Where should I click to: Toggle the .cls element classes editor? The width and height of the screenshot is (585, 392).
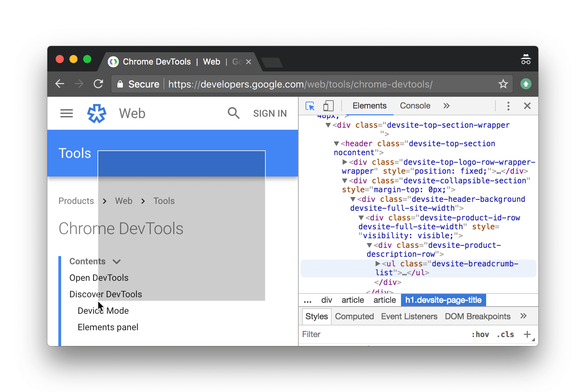(505, 334)
